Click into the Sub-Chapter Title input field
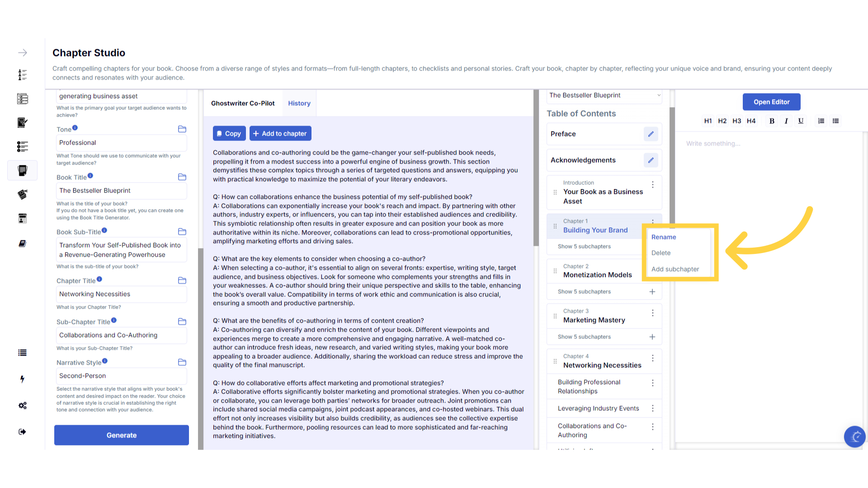 (121, 335)
